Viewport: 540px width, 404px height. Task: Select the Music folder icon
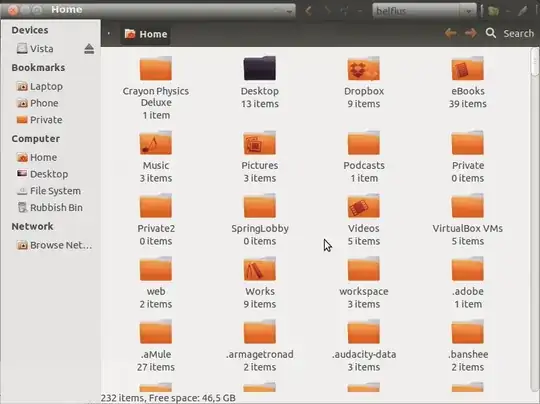(156, 143)
